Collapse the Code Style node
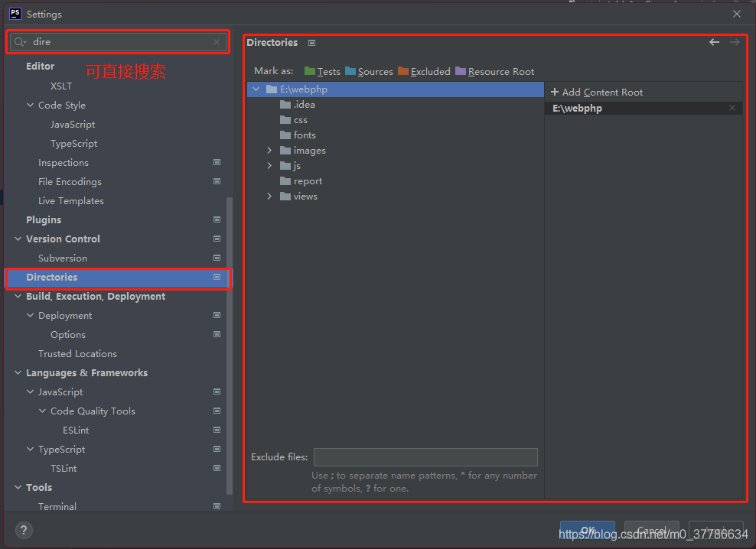756x549 pixels. click(x=30, y=105)
